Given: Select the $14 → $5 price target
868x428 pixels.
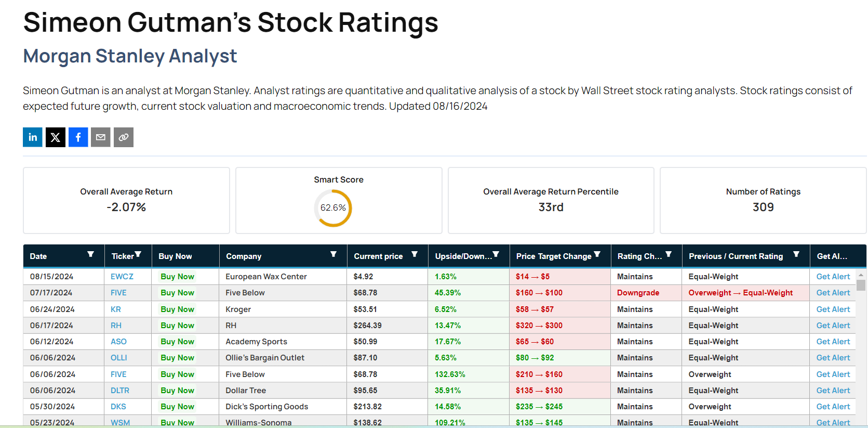Looking at the screenshot, I should coord(532,277).
